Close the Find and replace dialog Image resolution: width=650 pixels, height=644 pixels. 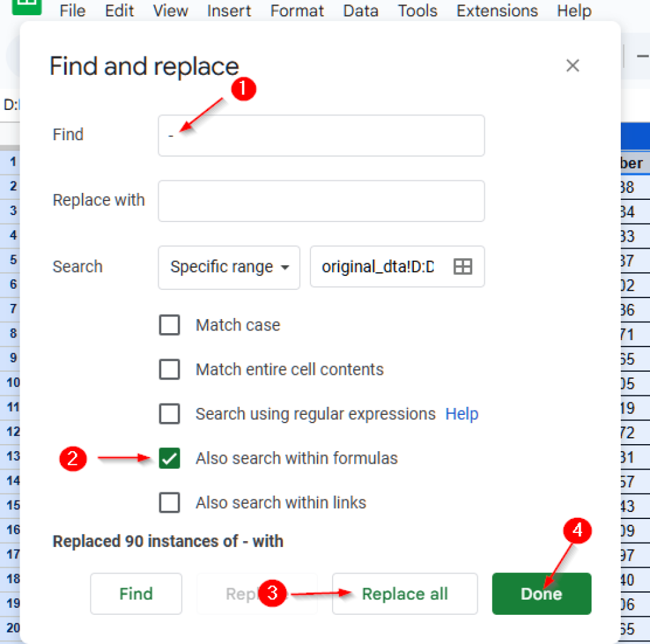pos(572,65)
